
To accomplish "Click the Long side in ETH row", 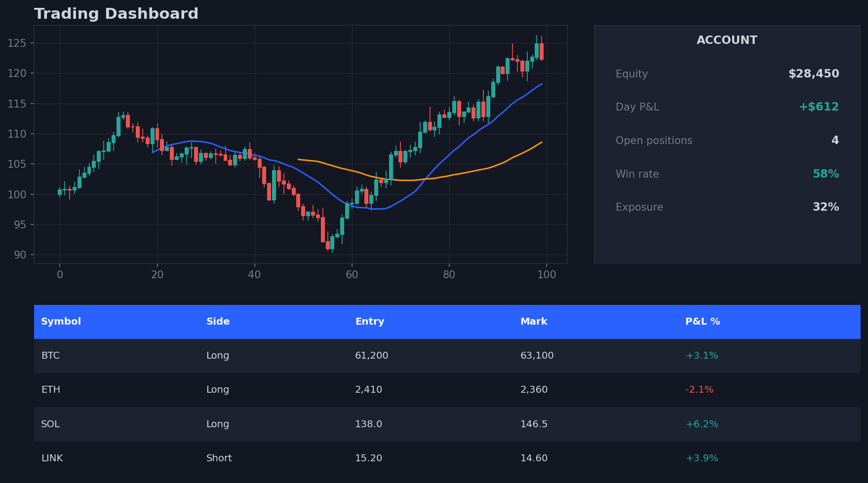I will (218, 390).
